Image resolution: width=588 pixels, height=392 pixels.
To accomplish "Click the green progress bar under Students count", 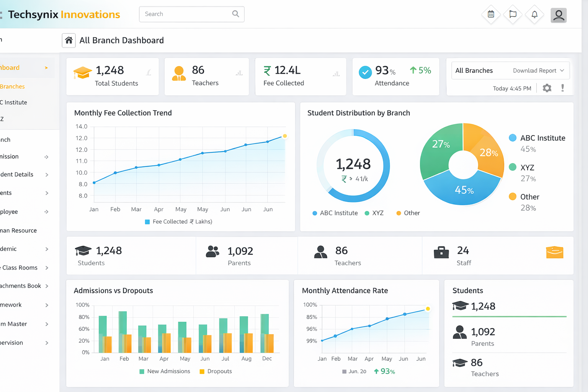I will click(x=509, y=317).
